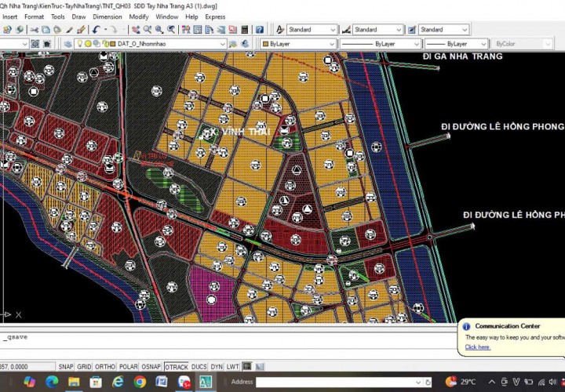Open the Text Style manager icon
The height and width of the screenshot is (392, 565).
280,30
